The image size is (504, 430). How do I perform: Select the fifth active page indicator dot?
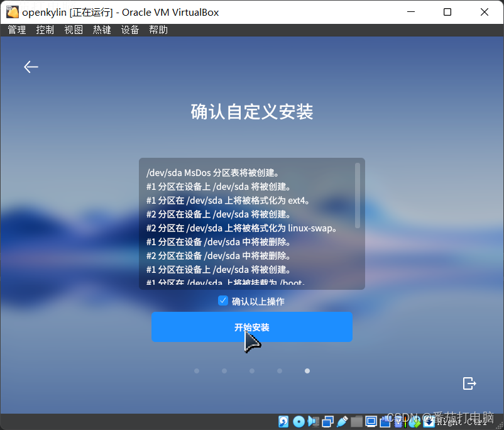click(307, 371)
